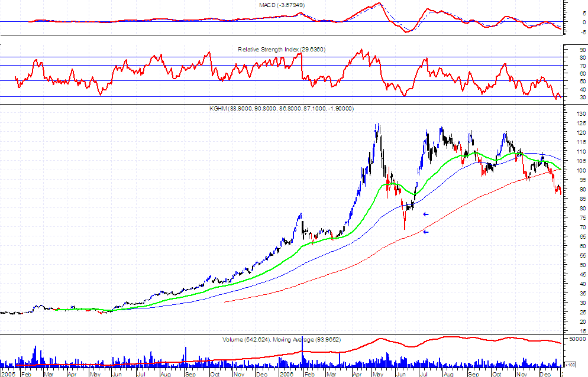Click the -5 label on the MACD axis

pyautogui.click(x=583, y=31)
